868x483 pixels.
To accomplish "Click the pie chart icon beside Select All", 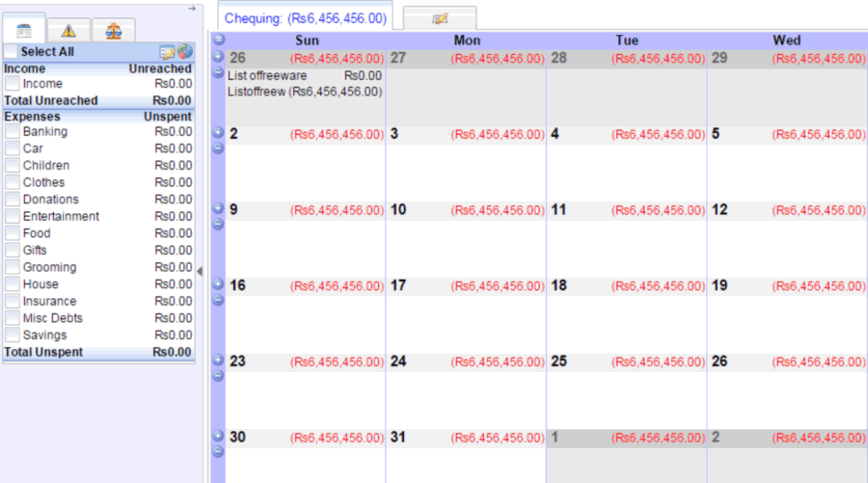I will 185,51.
